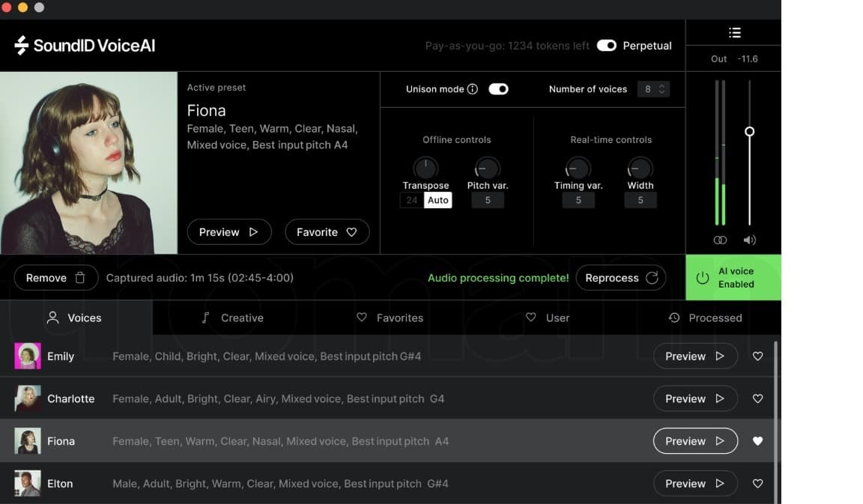863x504 pixels.
Task: Select Elton's thumbnail in the voice list
Action: pos(28,483)
